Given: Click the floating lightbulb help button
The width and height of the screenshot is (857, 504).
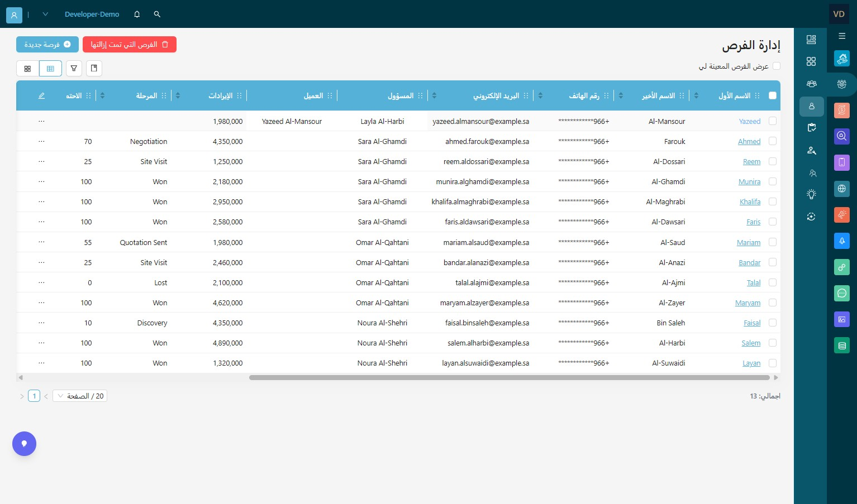Looking at the screenshot, I should coord(24,444).
